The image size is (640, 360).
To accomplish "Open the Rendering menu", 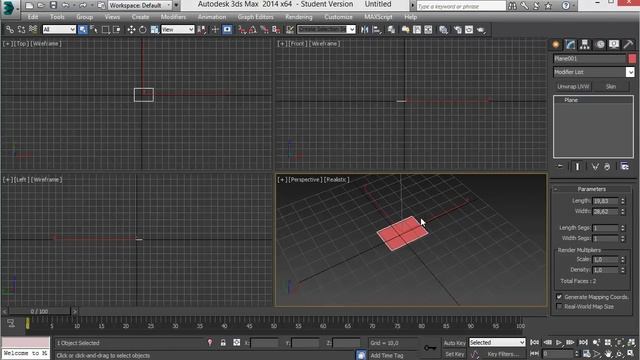I will point(299,17).
